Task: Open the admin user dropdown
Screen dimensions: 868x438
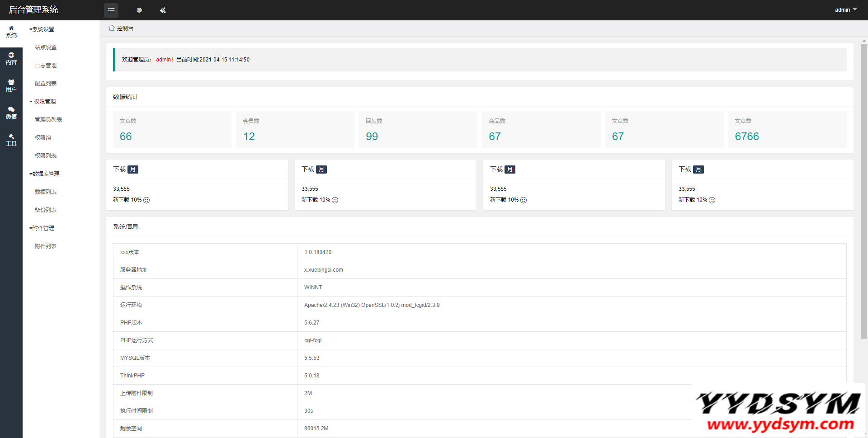Action: pyautogui.click(x=845, y=9)
